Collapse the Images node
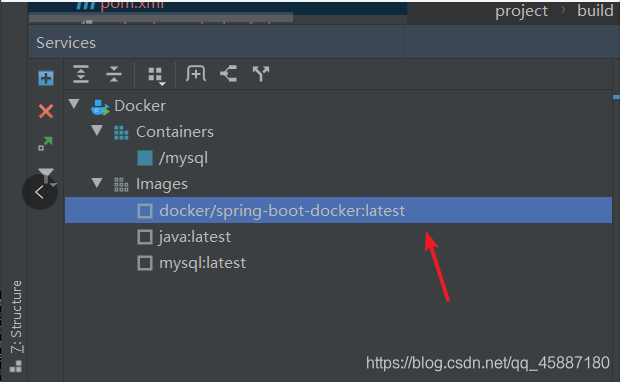Viewport: 620px width, 382px height. click(97, 182)
